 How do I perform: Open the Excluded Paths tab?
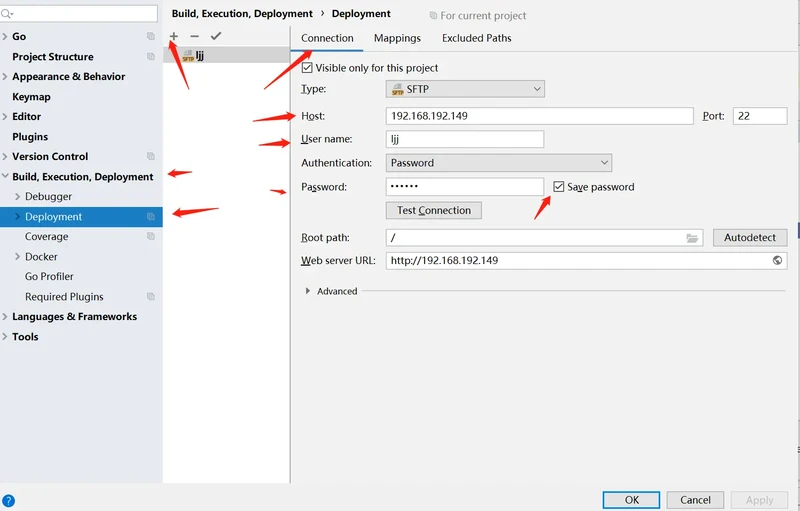[476, 38]
